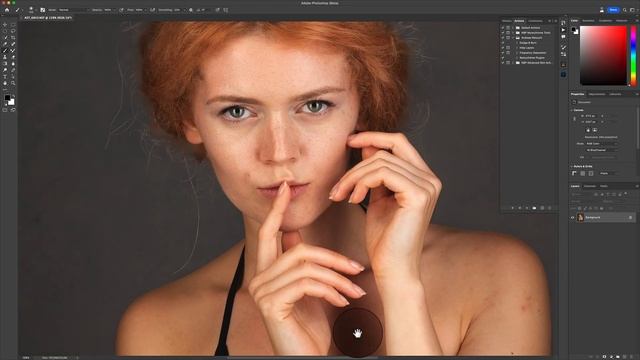Viewport: 640px width, 360px height.
Task: Expand the Default Actions set
Action: (513, 28)
